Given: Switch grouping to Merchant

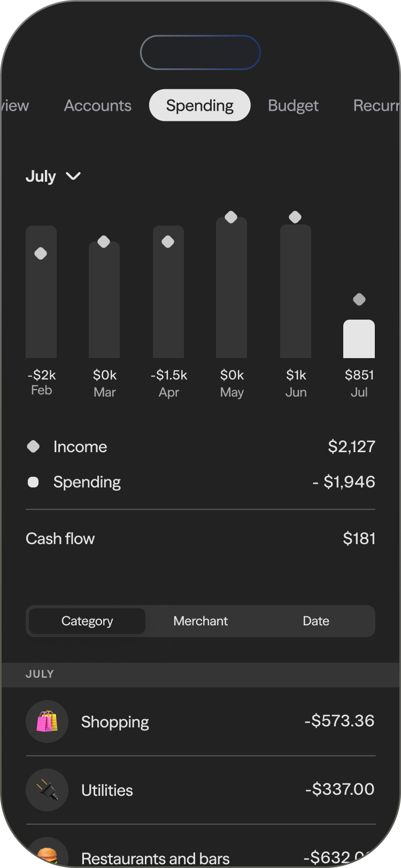Looking at the screenshot, I should pos(200,621).
